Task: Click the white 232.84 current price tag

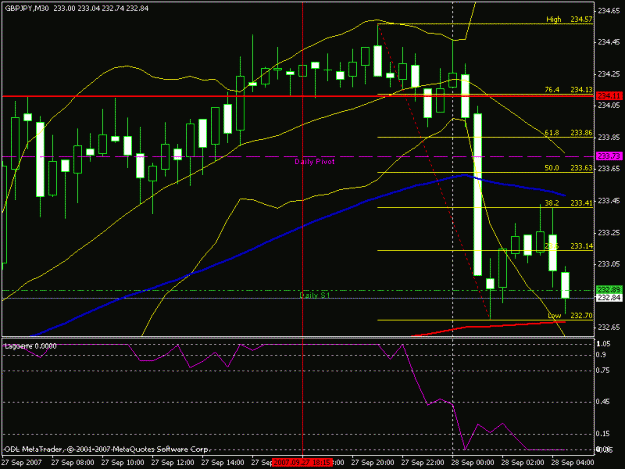Action: click(x=609, y=298)
